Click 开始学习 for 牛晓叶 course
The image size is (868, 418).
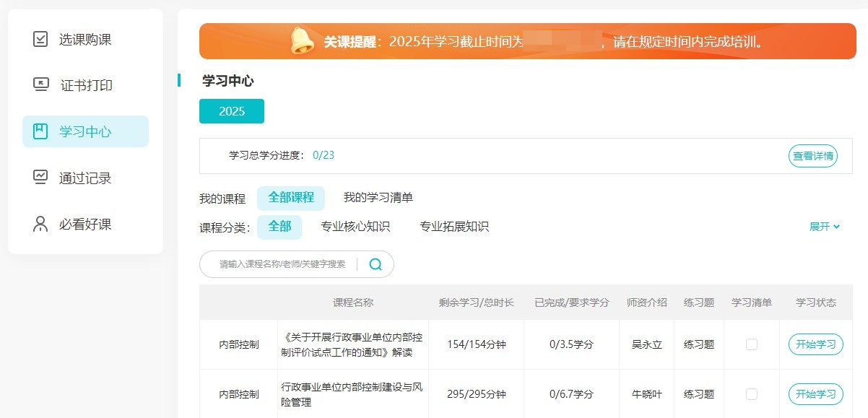(x=815, y=394)
